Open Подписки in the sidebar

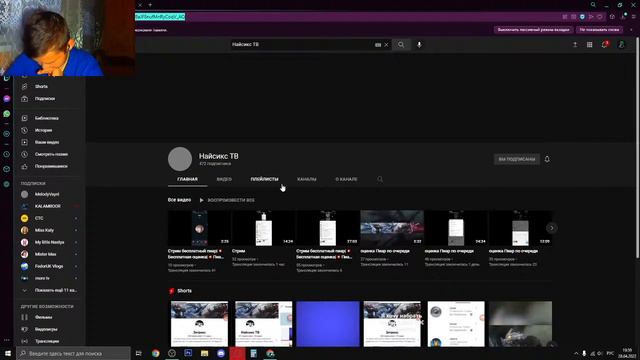click(x=44, y=99)
